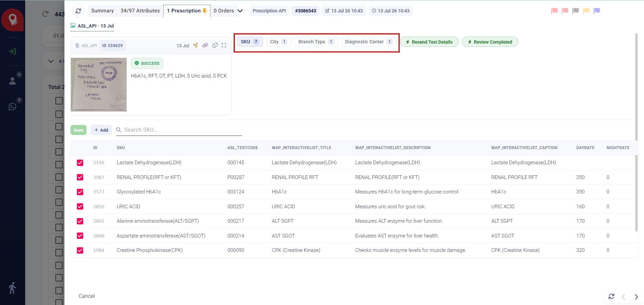Copy link icon on prescription card
The height and width of the screenshot is (305, 644).
205,45
